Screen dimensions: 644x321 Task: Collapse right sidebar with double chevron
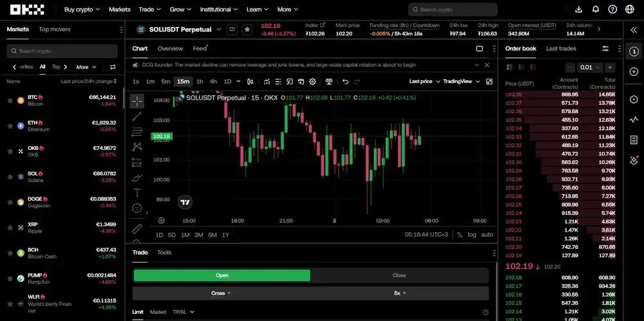633,30
